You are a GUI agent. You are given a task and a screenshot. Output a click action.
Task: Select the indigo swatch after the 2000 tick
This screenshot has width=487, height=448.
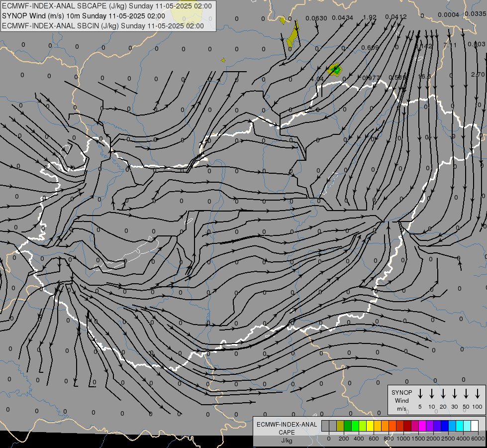coord(437,426)
